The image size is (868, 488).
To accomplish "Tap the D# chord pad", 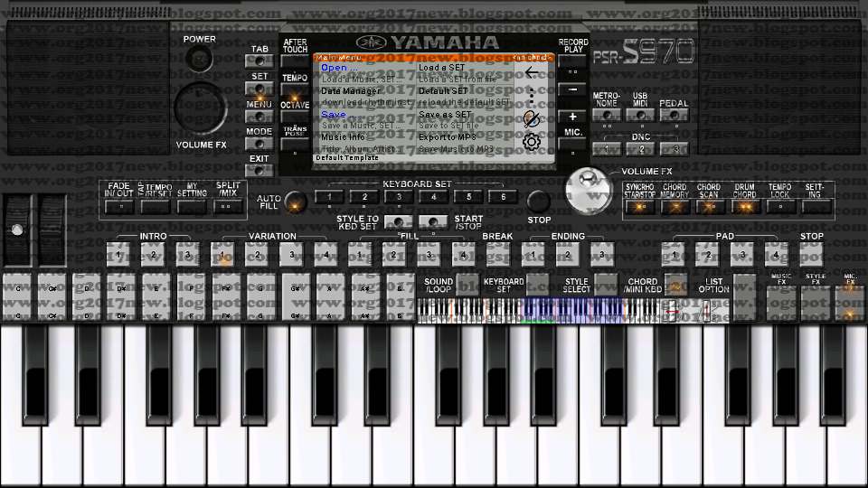I will pos(122,297).
